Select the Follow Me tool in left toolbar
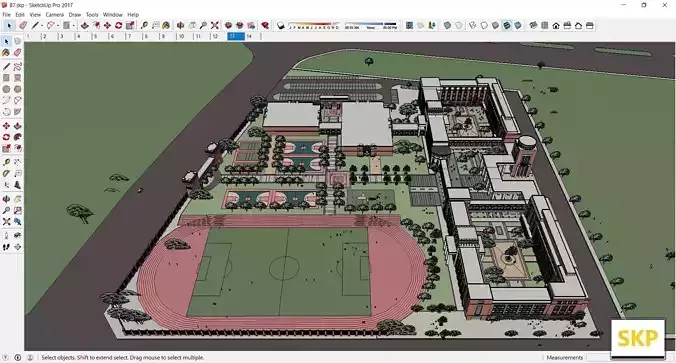The width and height of the screenshot is (676, 363). [x=17, y=137]
